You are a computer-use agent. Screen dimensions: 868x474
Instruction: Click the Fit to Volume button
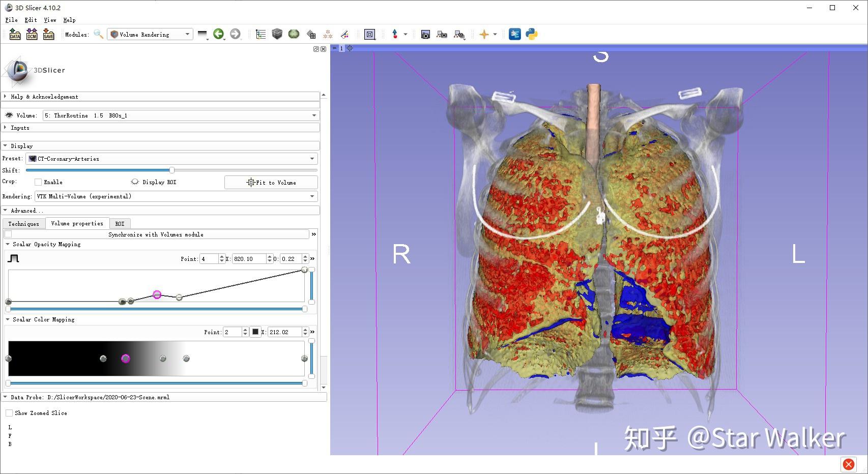[x=271, y=182]
